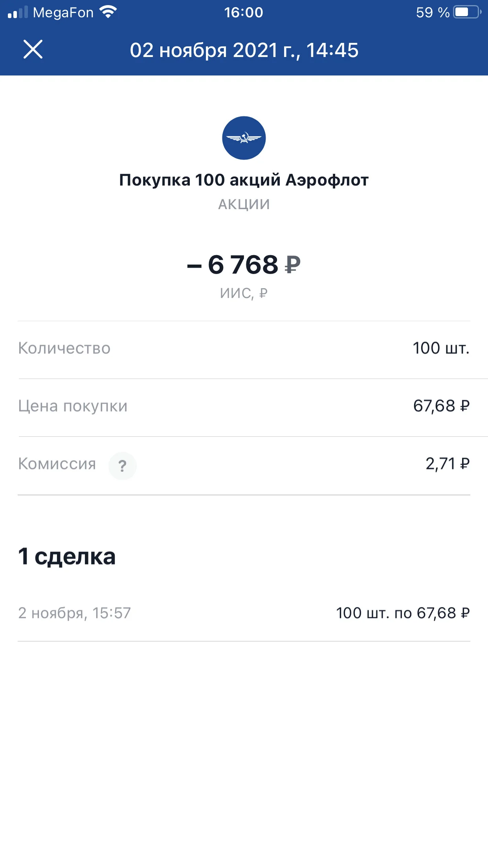Select the title 'Покупка 100 акций Аэрофлот'
Screen dimensions: 488x868
tap(244, 180)
